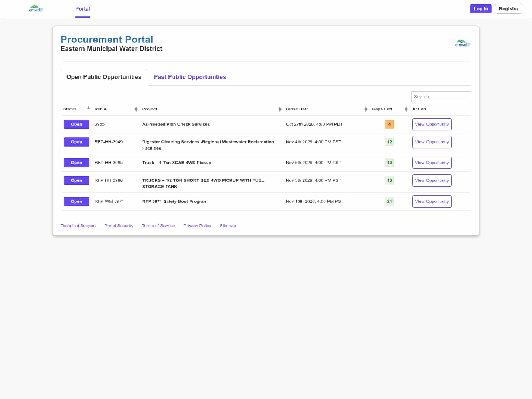The width and height of the screenshot is (532, 399).
Task: Open the Privacy Policy footer link
Action: click(x=197, y=226)
